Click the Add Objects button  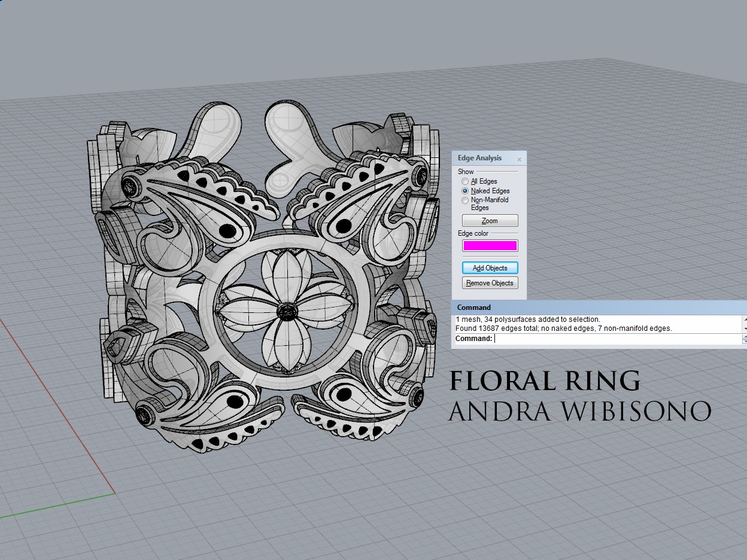coord(490,268)
